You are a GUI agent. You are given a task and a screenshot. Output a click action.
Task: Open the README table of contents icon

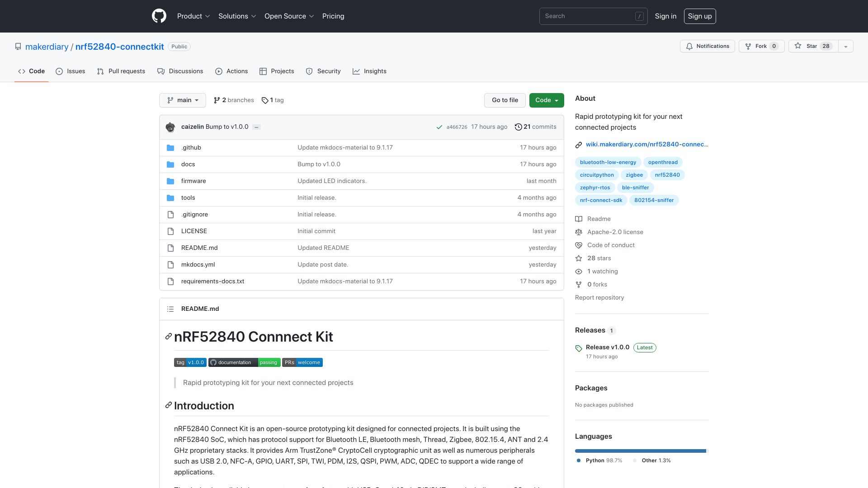(x=170, y=309)
